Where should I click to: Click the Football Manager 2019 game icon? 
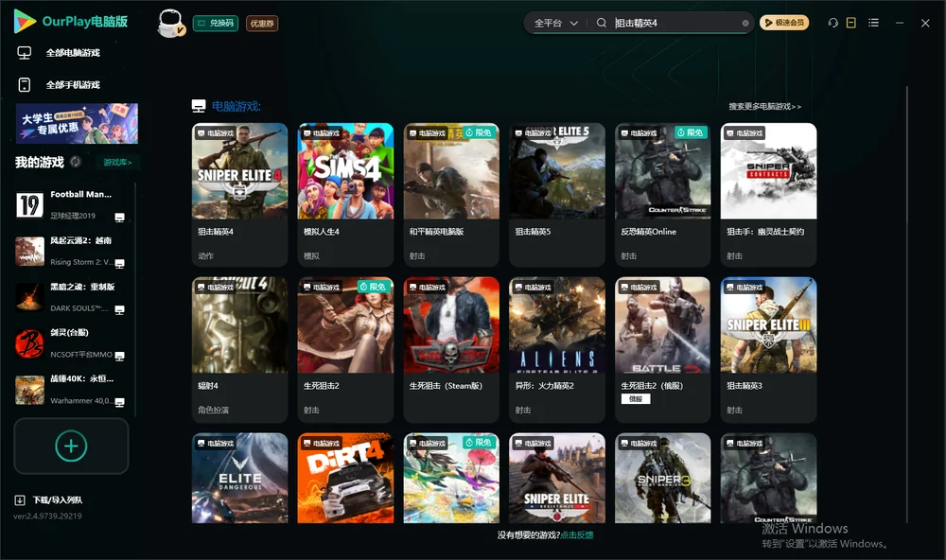pyautogui.click(x=29, y=205)
